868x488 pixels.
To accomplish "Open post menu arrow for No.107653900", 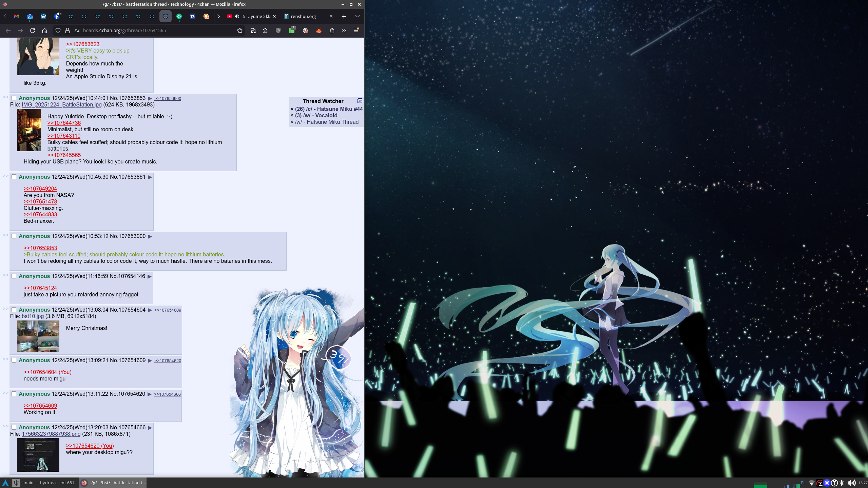I will [x=150, y=236].
